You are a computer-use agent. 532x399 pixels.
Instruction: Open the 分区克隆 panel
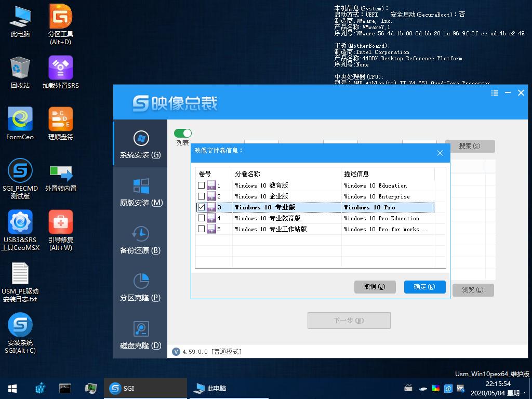pos(139,289)
